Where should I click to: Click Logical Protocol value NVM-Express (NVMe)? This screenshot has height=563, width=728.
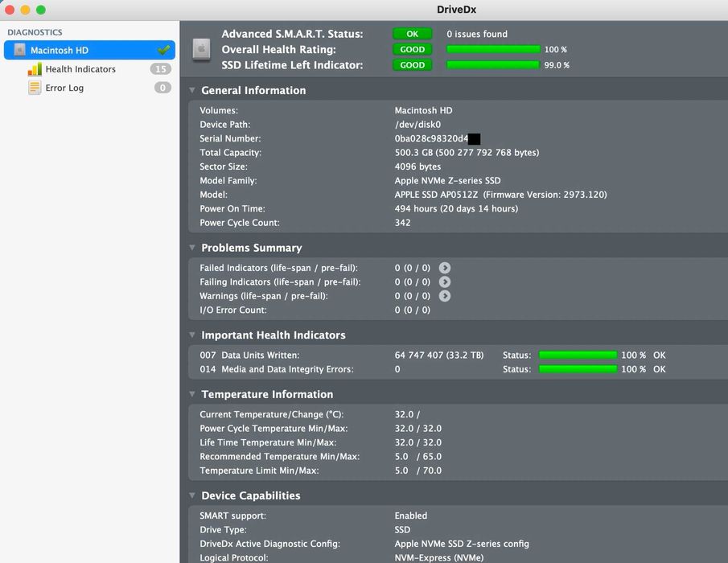click(439, 557)
